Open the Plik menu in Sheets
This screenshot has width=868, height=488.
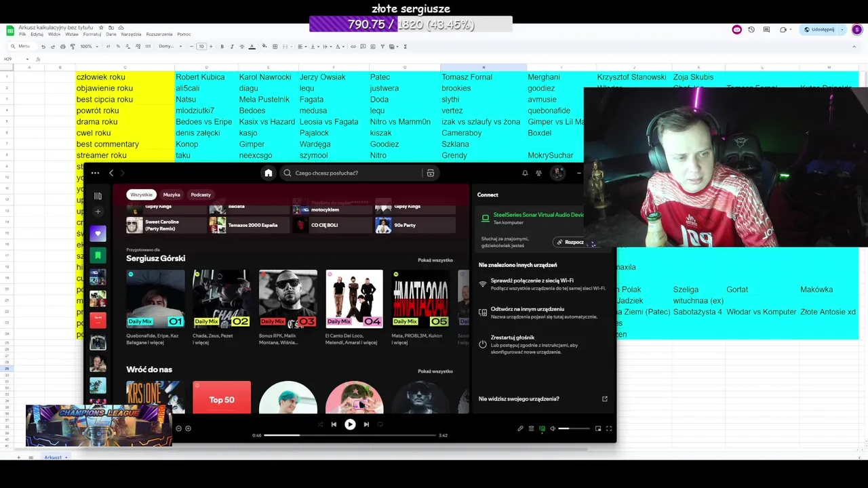(x=22, y=34)
